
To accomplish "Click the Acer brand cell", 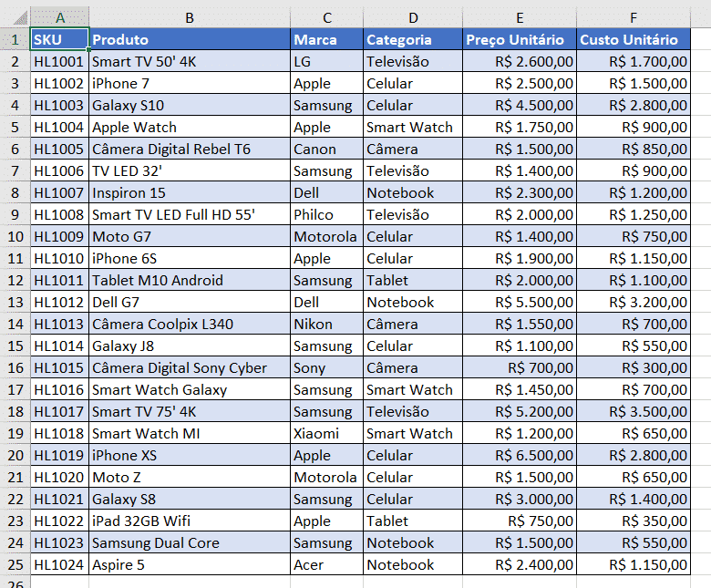I will coord(327,564).
